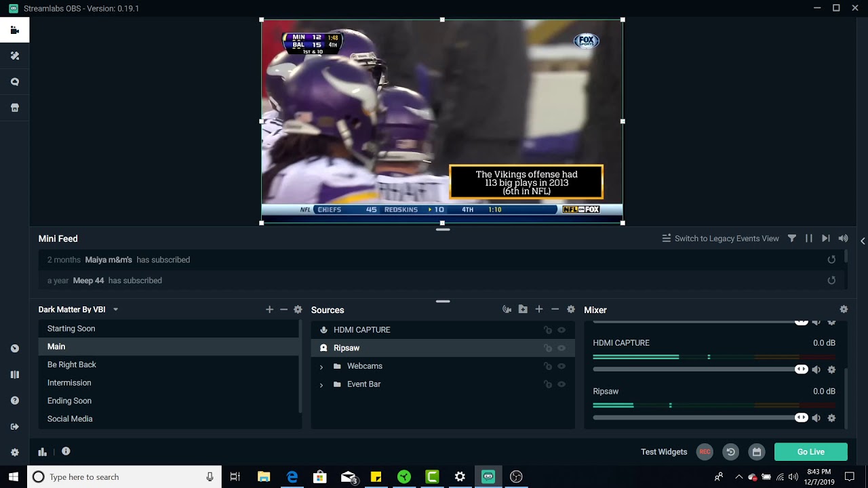This screenshot has height=488, width=868.
Task: Open the help question mark icon
Action: coord(15,401)
